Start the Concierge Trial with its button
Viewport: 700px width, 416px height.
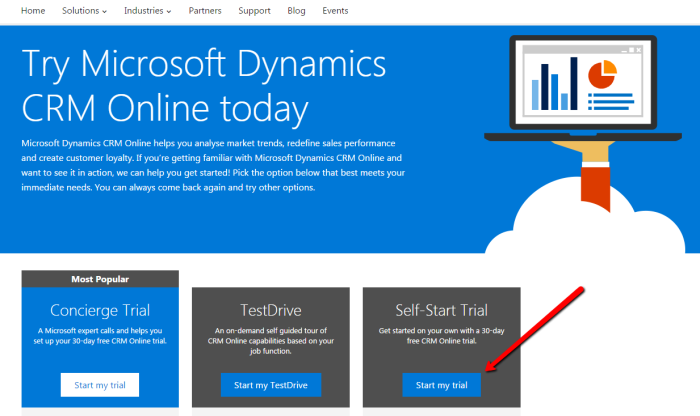pos(99,385)
